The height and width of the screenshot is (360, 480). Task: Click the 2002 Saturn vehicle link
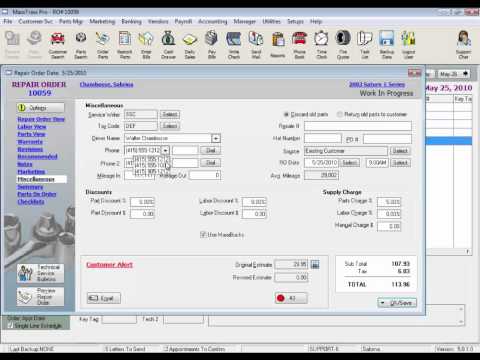click(377, 84)
